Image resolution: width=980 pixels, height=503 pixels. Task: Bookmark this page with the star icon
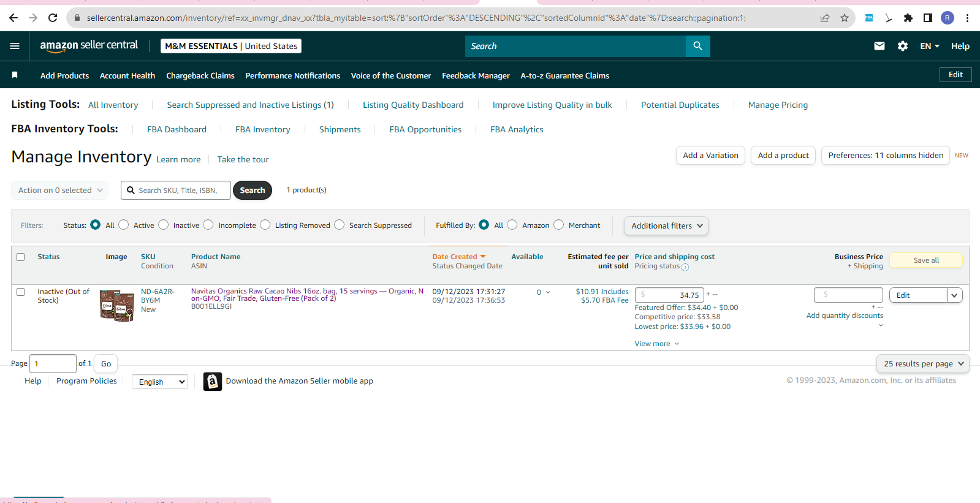tap(845, 18)
